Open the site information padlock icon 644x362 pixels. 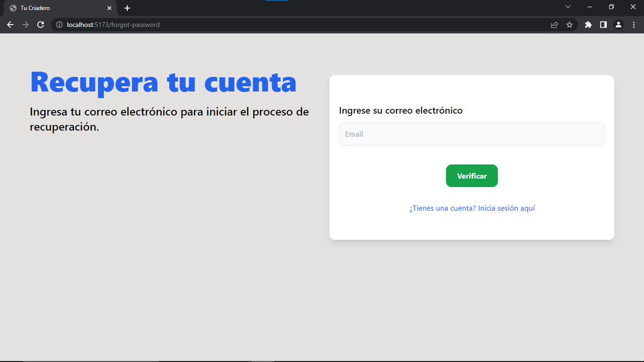point(59,24)
